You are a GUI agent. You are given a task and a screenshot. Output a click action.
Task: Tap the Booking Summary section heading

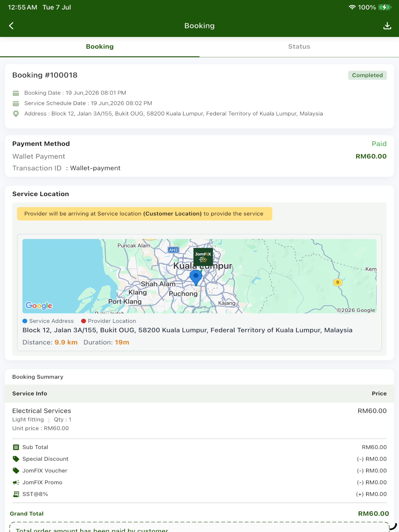pos(38,377)
